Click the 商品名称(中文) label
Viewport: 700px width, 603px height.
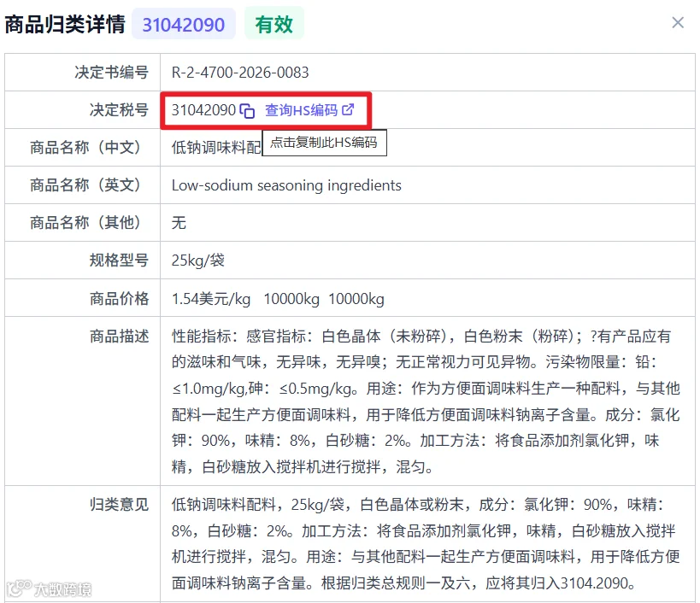pos(85,147)
